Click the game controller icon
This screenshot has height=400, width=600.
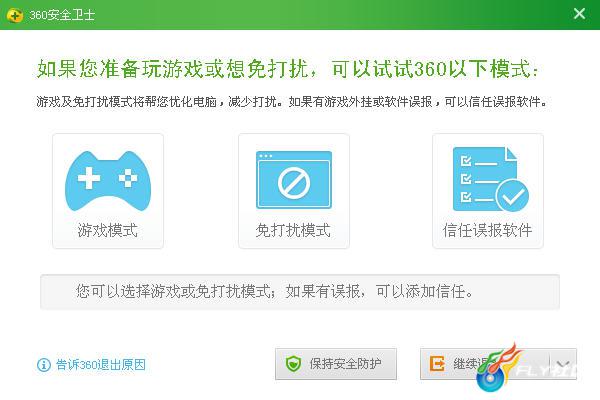(108, 181)
